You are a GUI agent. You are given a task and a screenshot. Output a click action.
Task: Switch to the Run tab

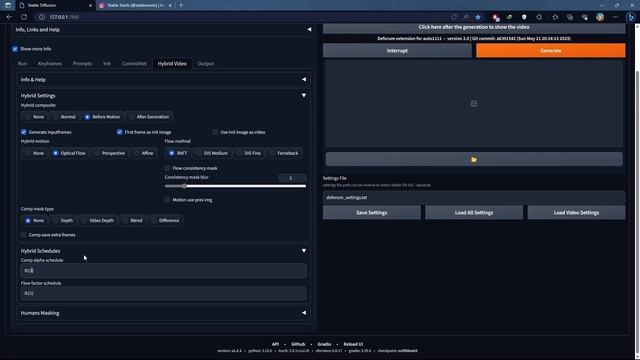tap(22, 64)
